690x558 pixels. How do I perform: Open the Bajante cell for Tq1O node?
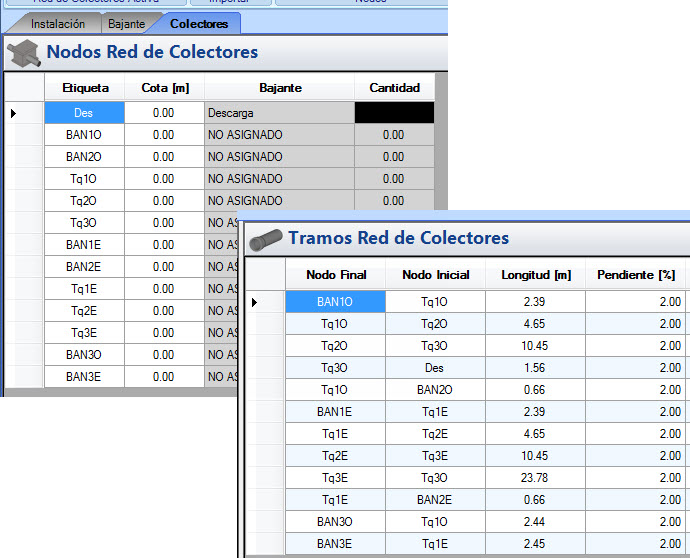coord(279,179)
